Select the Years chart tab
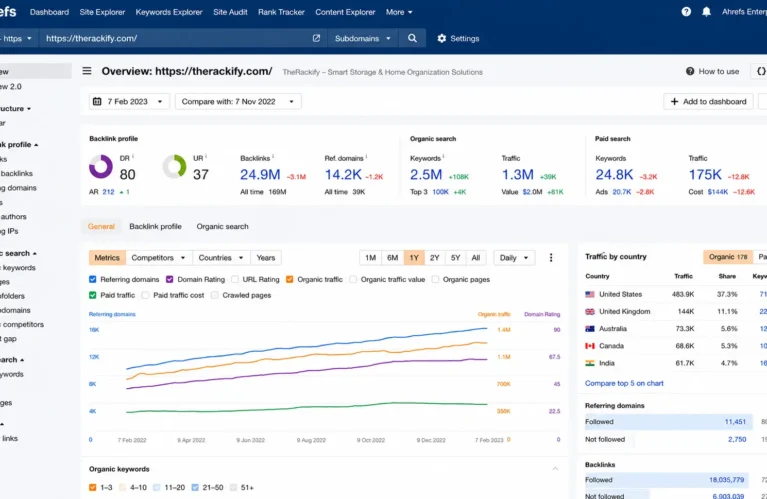This screenshot has height=499, width=767. pyautogui.click(x=266, y=258)
